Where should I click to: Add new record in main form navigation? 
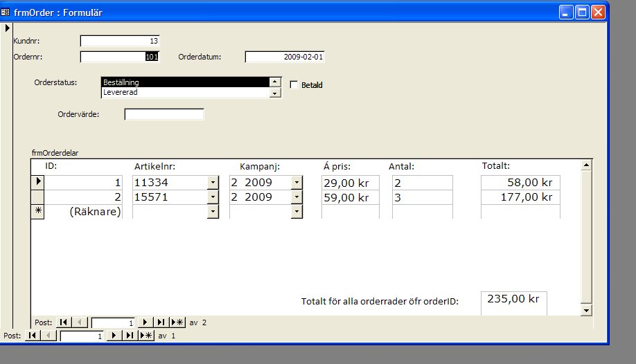pyautogui.click(x=146, y=336)
